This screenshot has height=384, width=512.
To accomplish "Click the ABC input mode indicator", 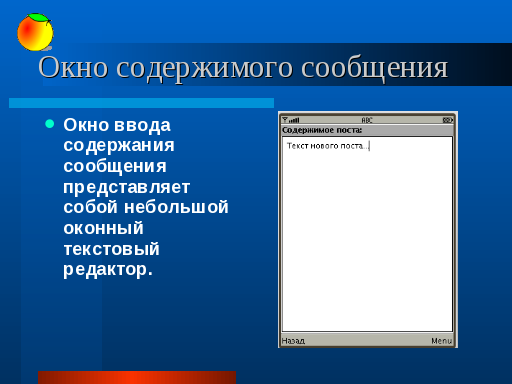I will click(367, 120).
